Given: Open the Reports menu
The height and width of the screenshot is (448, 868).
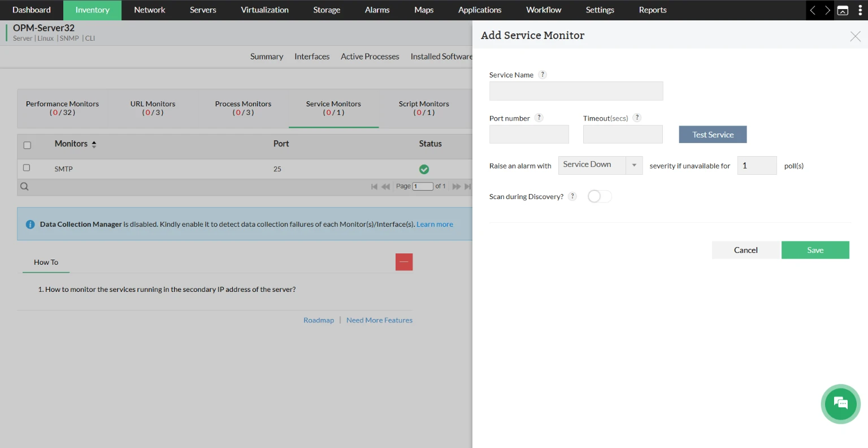Looking at the screenshot, I should point(653,10).
